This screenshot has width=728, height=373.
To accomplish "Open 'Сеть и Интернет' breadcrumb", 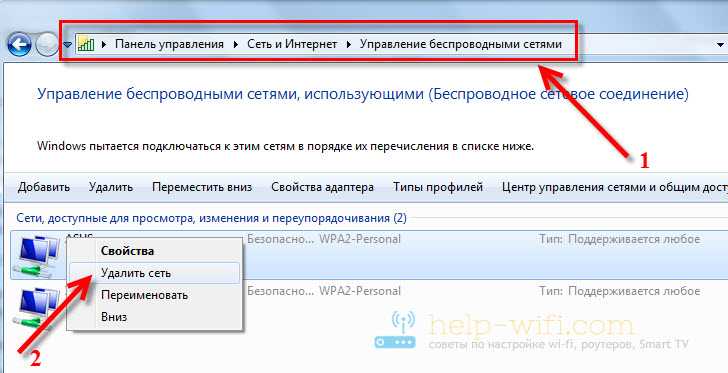I will click(x=292, y=44).
